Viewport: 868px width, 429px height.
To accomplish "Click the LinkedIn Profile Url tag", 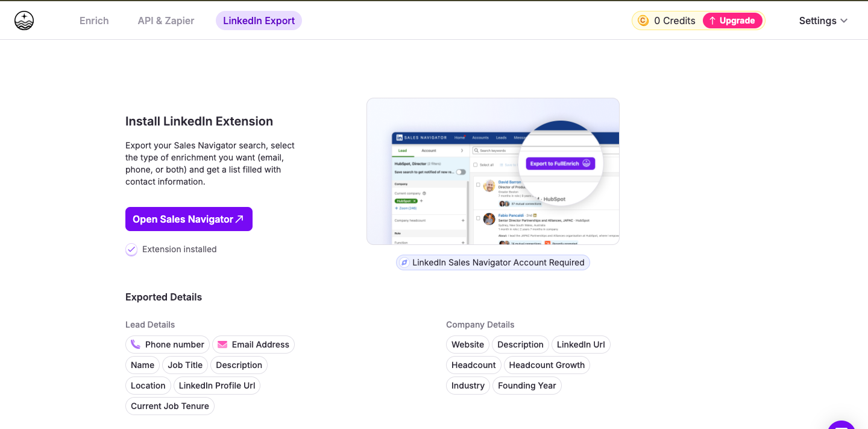I will pos(217,386).
